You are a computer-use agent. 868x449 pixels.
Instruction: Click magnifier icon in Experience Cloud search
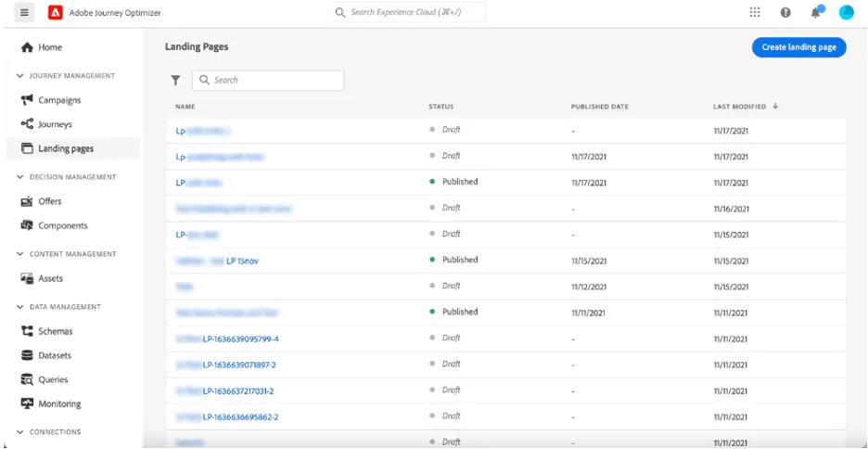point(340,12)
